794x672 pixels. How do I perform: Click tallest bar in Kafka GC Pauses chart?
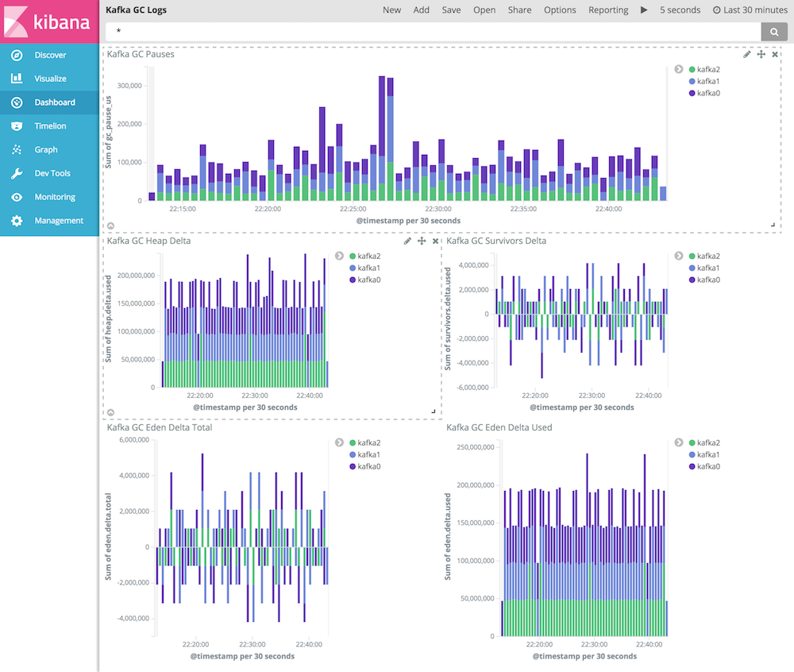tap(382, 138)
